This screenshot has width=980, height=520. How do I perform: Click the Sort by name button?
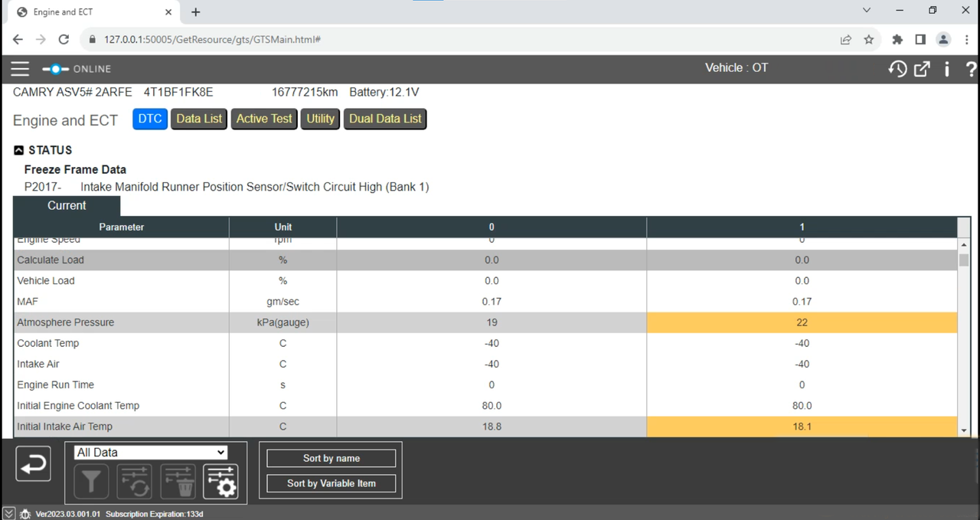[332, 458]
